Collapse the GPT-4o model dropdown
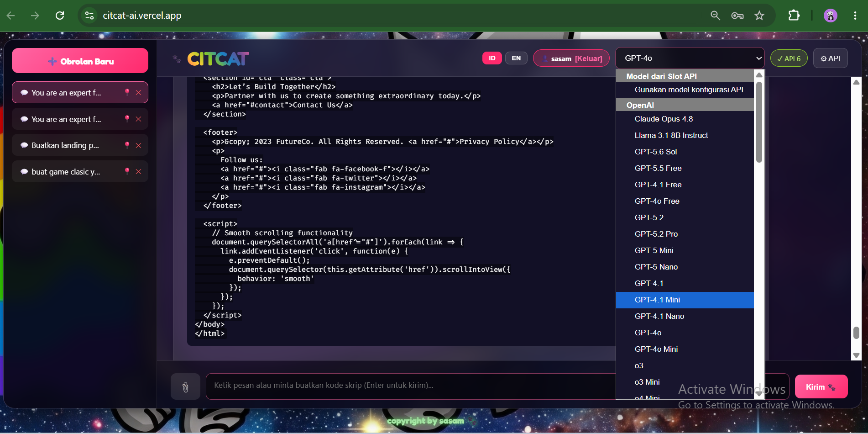 click(x=690, y=58)
